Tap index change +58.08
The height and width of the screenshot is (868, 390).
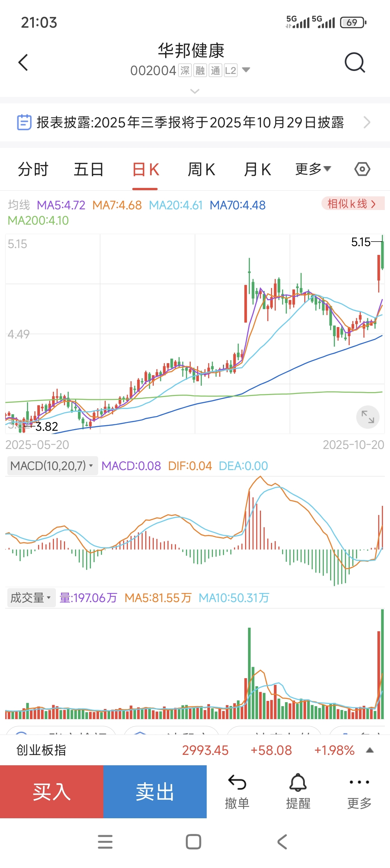(271, 750)
